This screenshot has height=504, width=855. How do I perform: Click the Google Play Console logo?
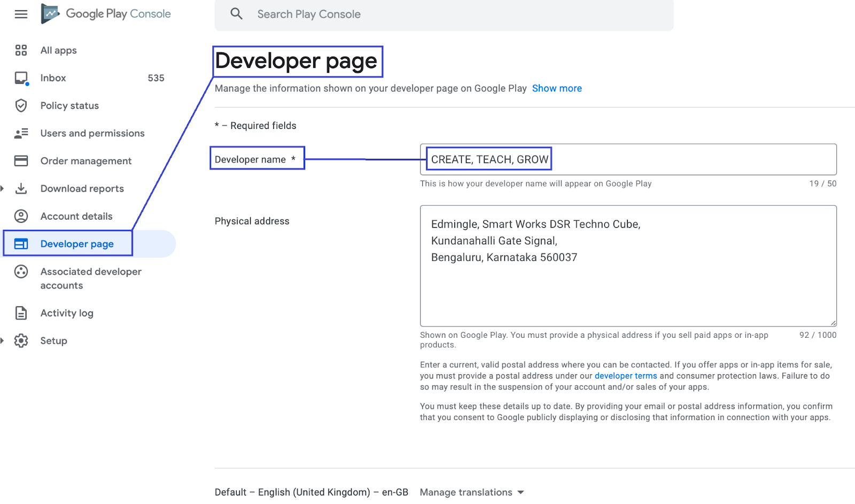tap(106, 14)
